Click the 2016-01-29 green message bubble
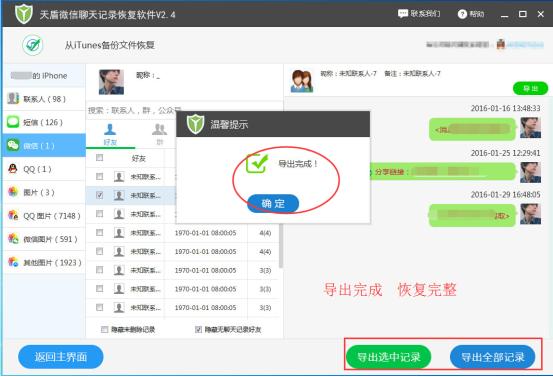This screenshot has width=553, height=377. pyautogui.click(x=472, y=215)
